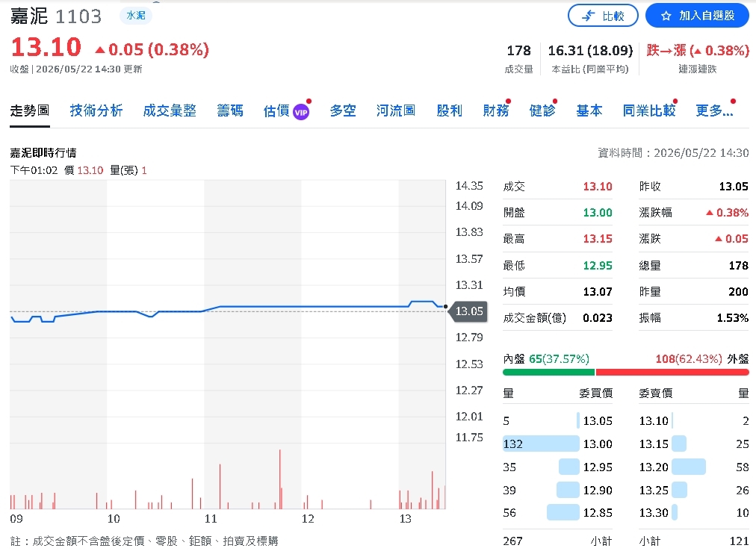Click the 本益比 (同業平均) label
The image size is (756, 557).
click(x=590, y=69)
